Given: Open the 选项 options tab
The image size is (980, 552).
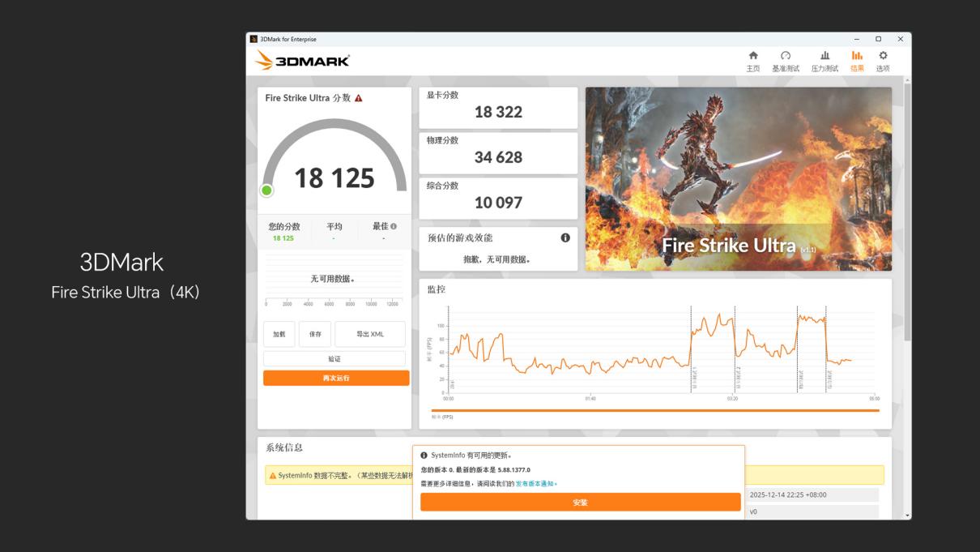Looking at the screenshot, I should pyautogui.click(x=883, y=61).
